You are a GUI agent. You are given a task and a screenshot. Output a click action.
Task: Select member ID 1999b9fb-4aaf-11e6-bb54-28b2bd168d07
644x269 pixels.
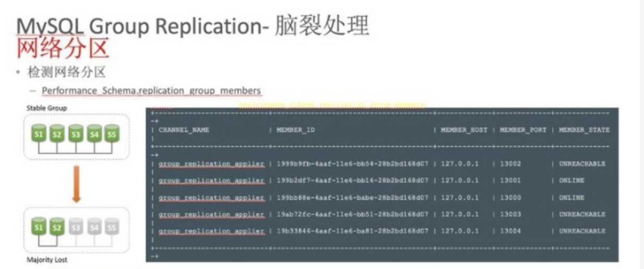click(x=352, y=164)
